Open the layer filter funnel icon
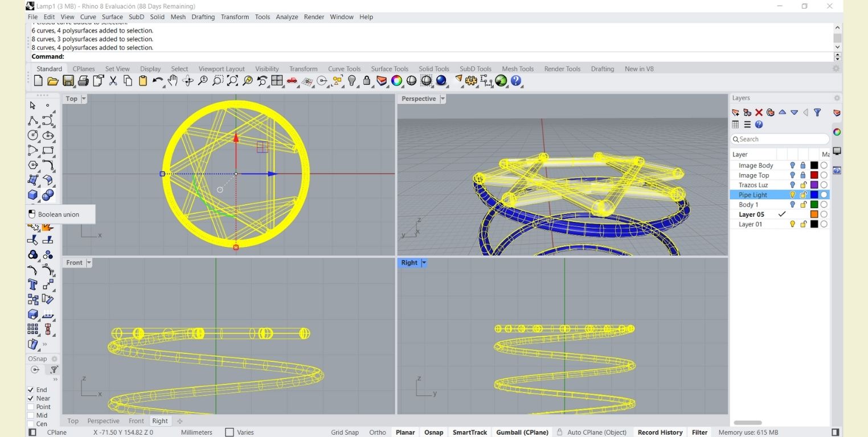Screen dimensions: 868x437 tap(817, 113)
